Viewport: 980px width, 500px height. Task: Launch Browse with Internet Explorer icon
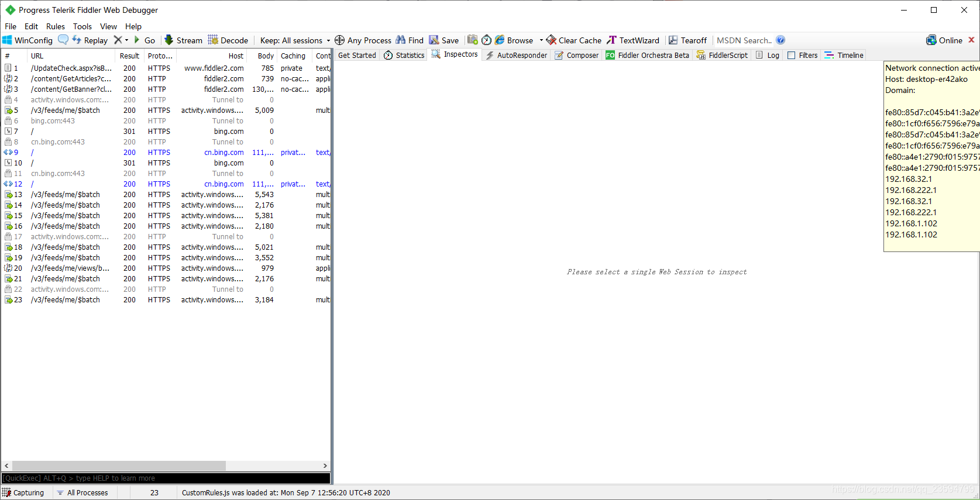(500, 40)
